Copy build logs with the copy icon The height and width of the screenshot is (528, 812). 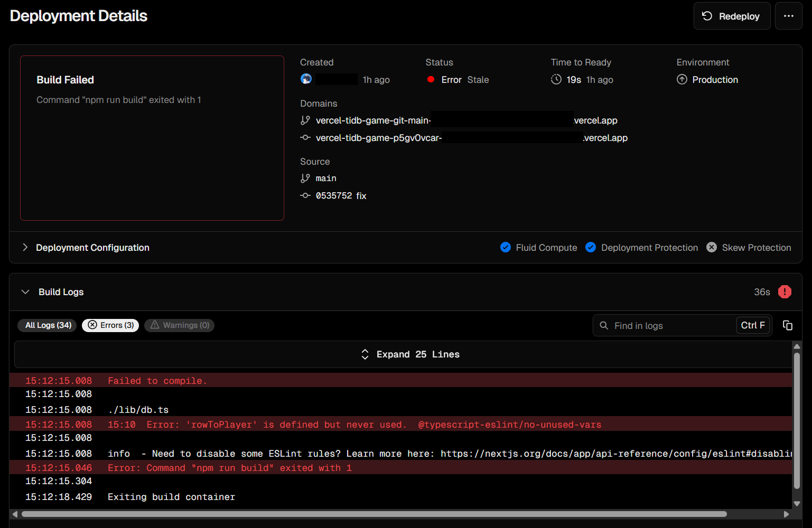(x=787, y=325)
